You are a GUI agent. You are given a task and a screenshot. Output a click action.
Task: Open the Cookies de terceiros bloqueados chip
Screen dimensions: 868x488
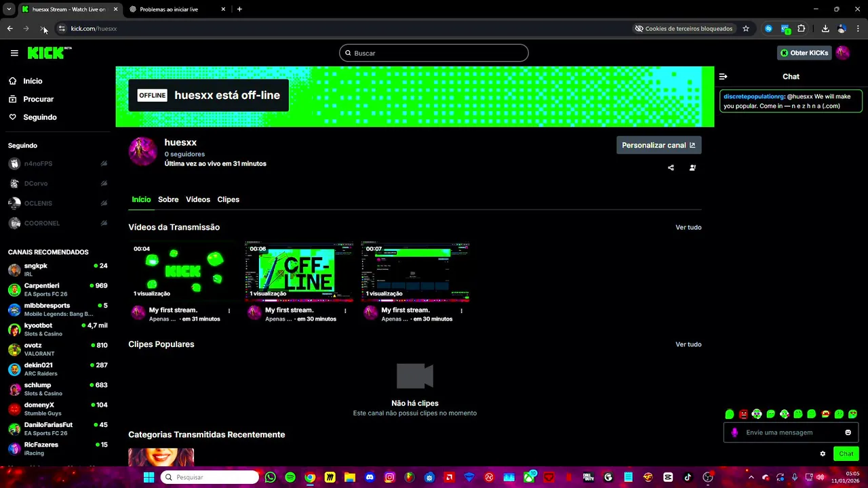click(684, 28)
